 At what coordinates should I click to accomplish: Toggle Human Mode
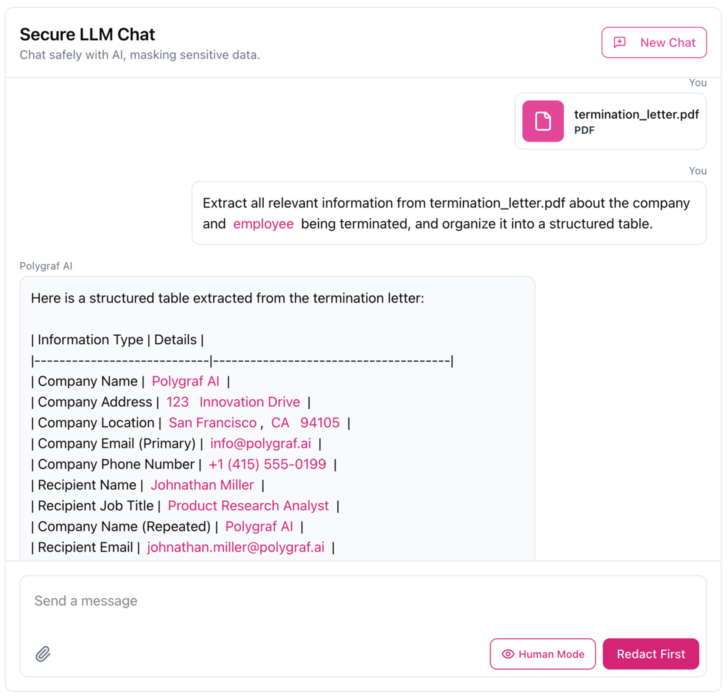pyautogui.click(x=543, y=654)
